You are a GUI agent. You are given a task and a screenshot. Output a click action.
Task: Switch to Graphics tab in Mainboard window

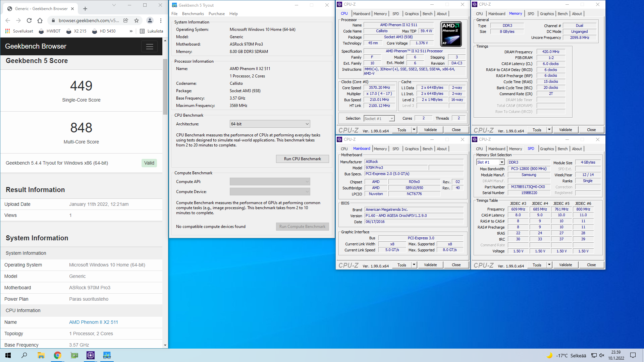pos(412,149)
